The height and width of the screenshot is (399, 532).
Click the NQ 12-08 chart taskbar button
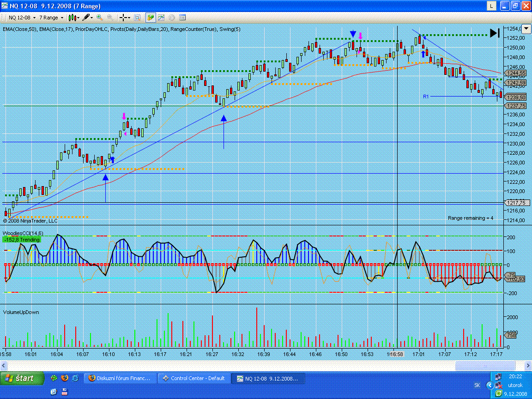267,378
